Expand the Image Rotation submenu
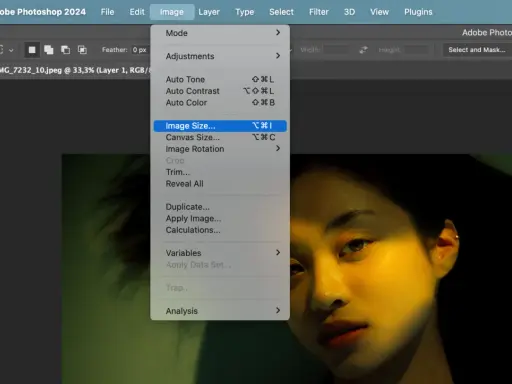The width and height of the screenshot is (512, 384). click(220, 149)
